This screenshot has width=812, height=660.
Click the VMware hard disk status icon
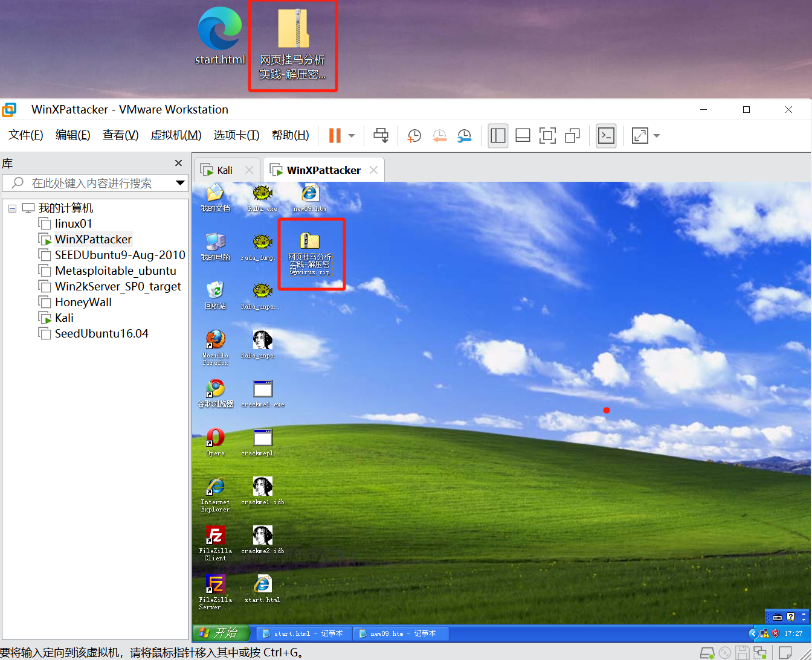[x=706, y=653]
